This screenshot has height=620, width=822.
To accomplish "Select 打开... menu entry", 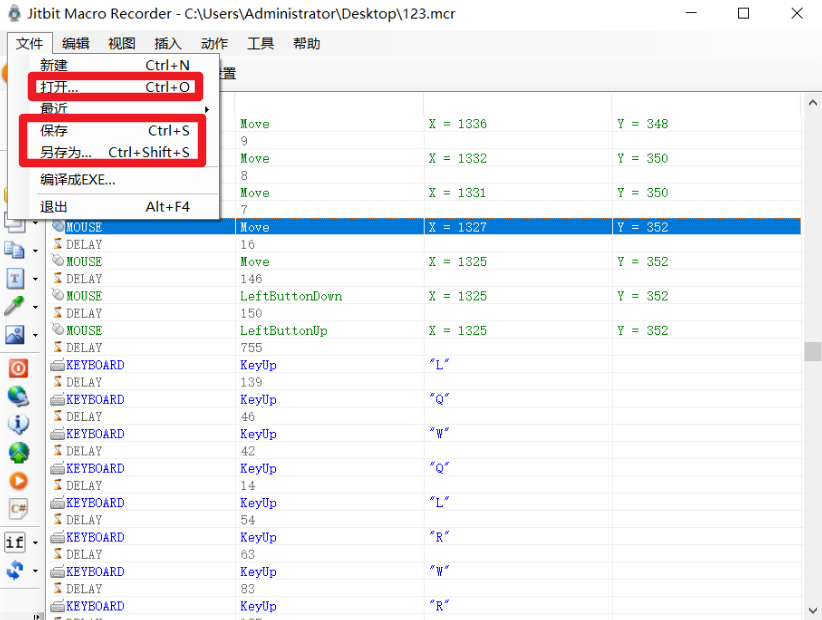I will coord(115,87).
